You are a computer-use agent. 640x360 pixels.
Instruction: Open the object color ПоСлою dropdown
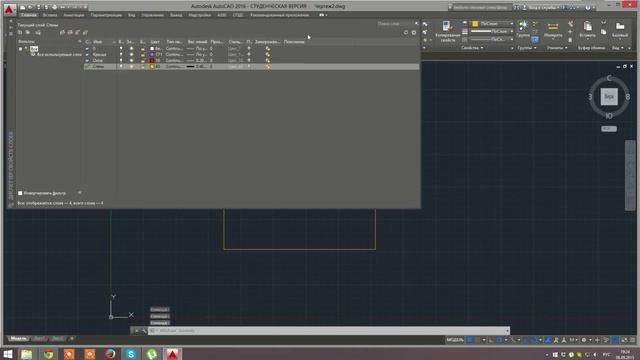pyautogui.click(x=493, y=24)
